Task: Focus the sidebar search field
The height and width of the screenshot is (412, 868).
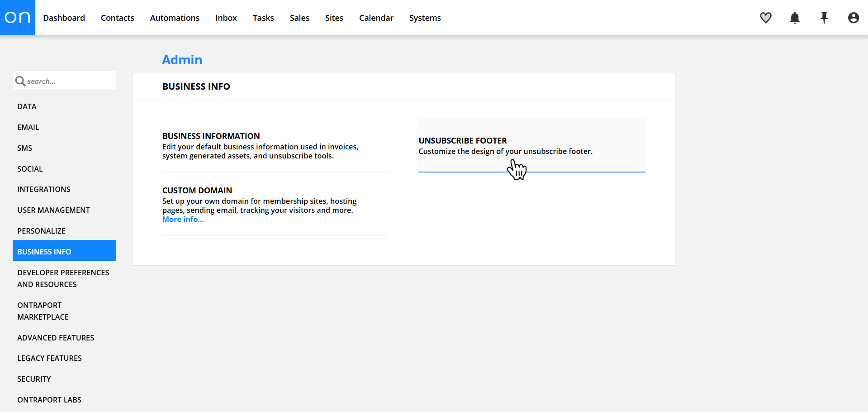Action: pos(65,80)
